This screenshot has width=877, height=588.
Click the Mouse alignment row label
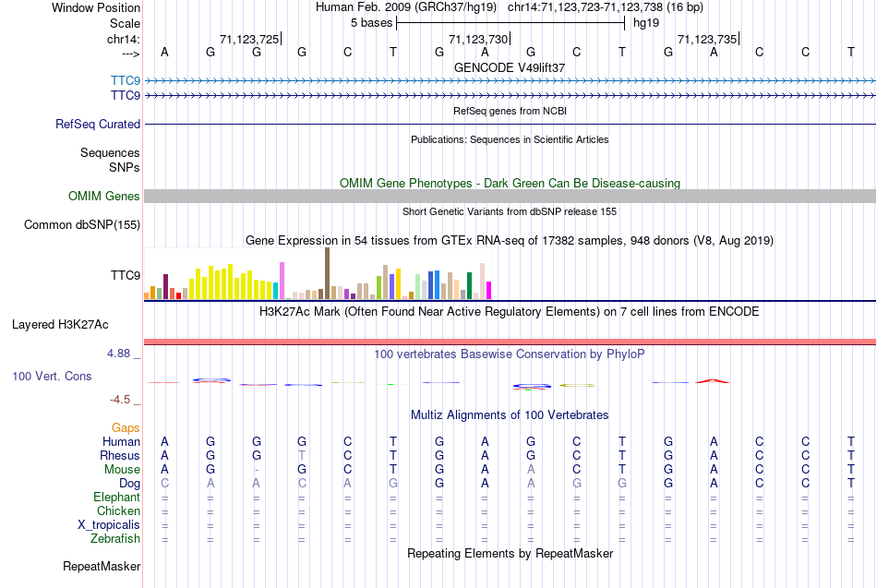[x=122, y=470]
